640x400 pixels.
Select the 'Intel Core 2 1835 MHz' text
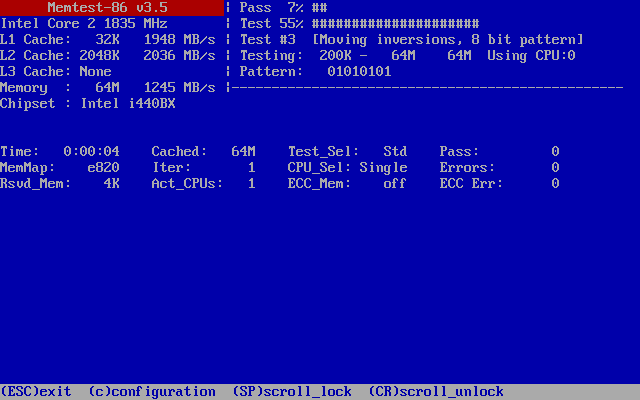84,24
